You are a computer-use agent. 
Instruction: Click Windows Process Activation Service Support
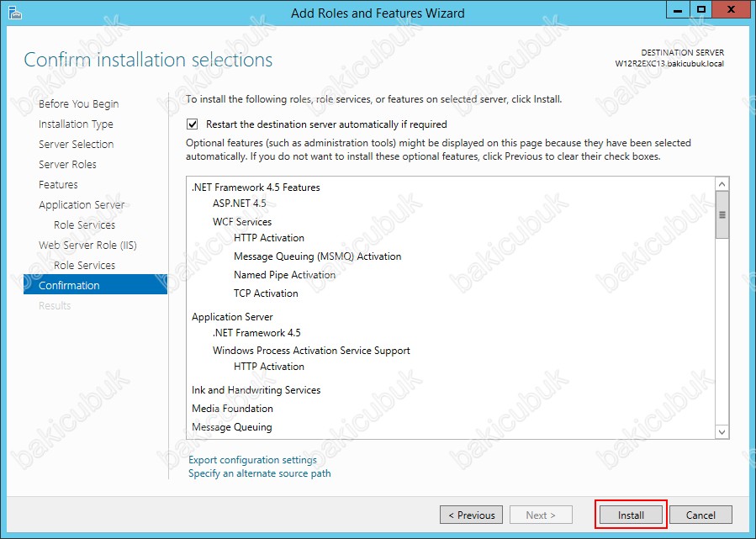311,351
